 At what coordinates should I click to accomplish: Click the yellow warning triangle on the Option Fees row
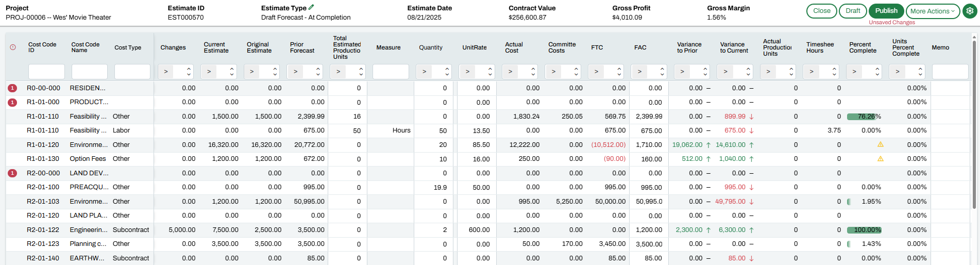(881, 159)
